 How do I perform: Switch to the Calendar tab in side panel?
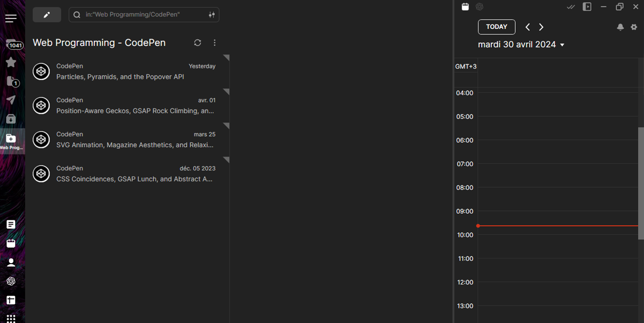[465, 7]
